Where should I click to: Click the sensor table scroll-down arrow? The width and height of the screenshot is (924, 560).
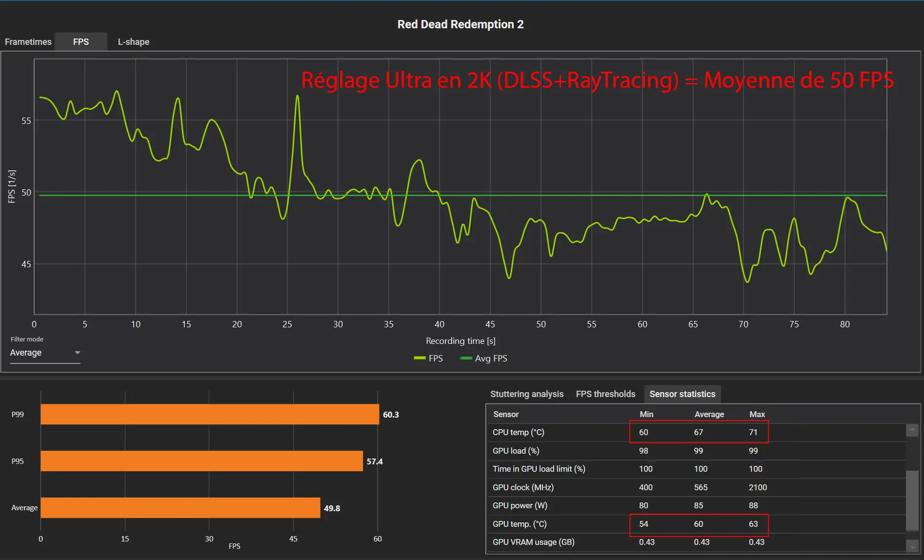tap(912, 546)
